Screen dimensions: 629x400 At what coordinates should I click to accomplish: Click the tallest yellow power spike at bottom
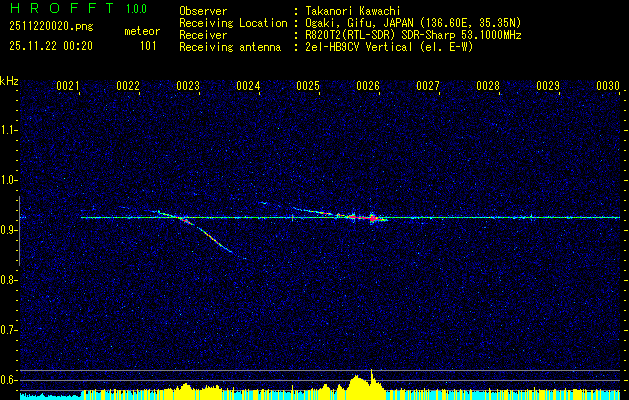coord(371,379)
